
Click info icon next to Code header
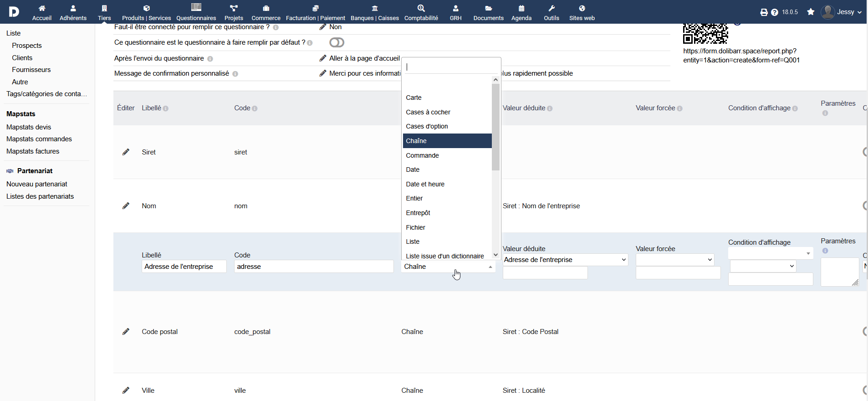[255, 108]
